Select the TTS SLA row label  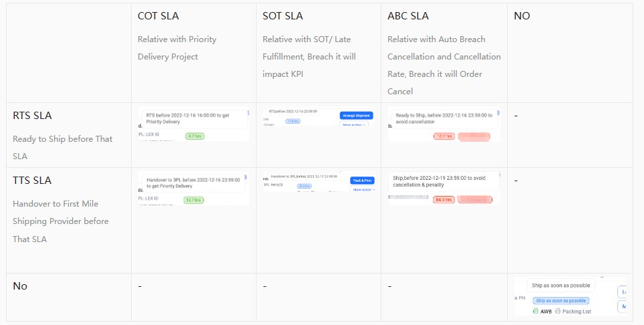pyautogui.click(x=32, y=181)
